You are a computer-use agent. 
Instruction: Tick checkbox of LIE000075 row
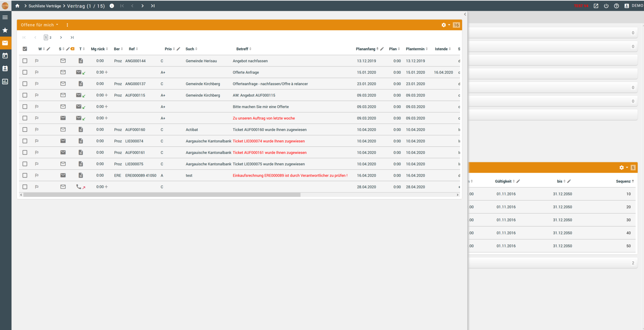[25, 164]
